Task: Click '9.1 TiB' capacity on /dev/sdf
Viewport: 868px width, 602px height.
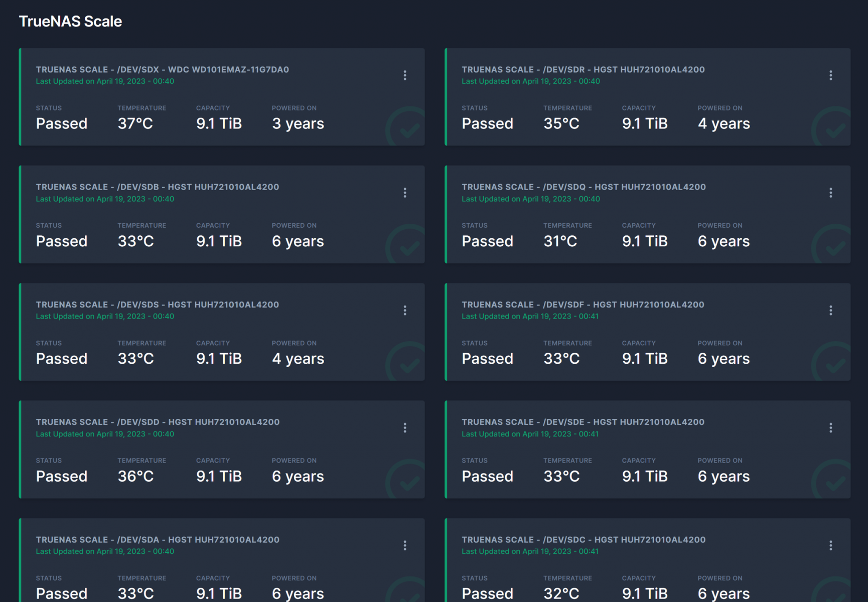Action: 645,359
